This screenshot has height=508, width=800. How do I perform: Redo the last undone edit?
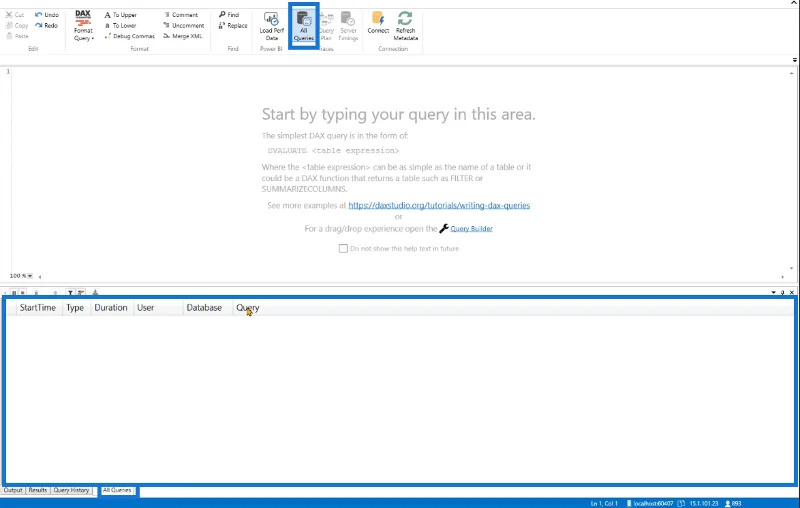click(x=46, y=26)
